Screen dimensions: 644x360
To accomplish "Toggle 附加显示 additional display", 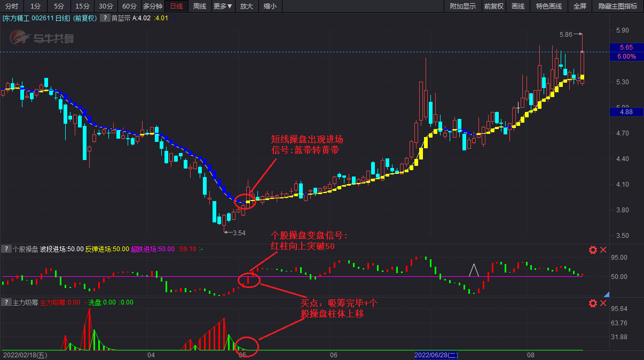I will pos(463,6).
